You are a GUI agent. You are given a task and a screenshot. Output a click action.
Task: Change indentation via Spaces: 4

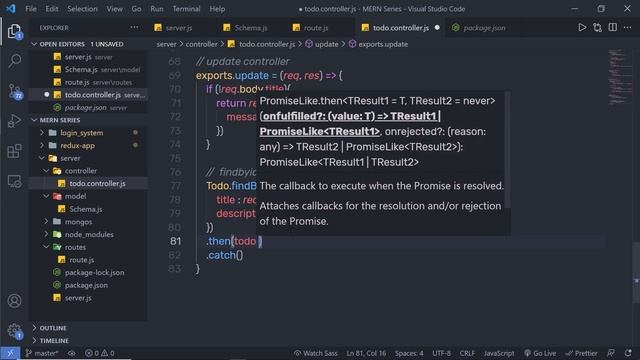point(409,353)
